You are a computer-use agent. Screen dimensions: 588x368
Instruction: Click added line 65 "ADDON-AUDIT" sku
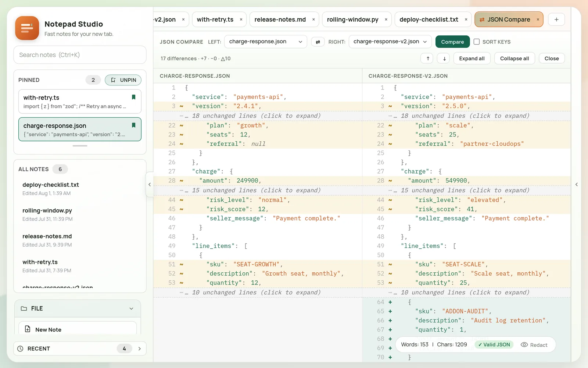(465, 311)
